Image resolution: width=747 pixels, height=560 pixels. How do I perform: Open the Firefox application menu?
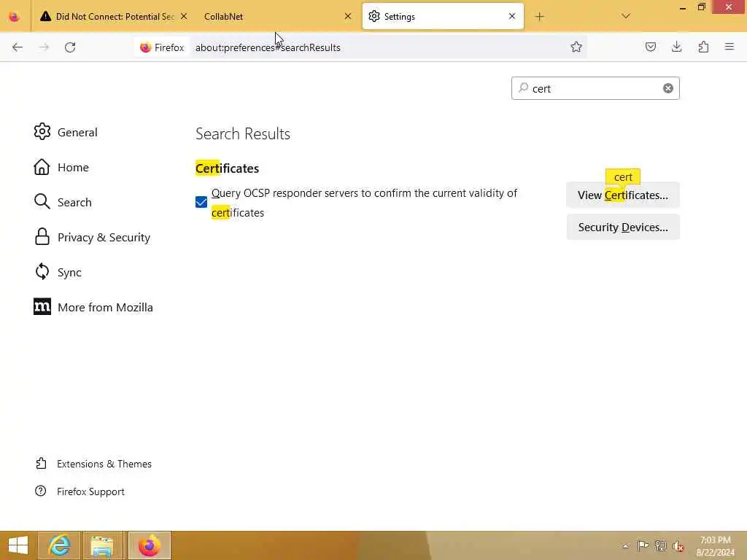pos(729,47)
